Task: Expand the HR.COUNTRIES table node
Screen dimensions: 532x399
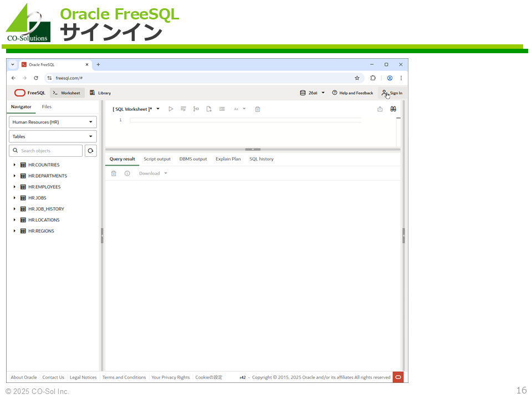Action: (14, 165)
